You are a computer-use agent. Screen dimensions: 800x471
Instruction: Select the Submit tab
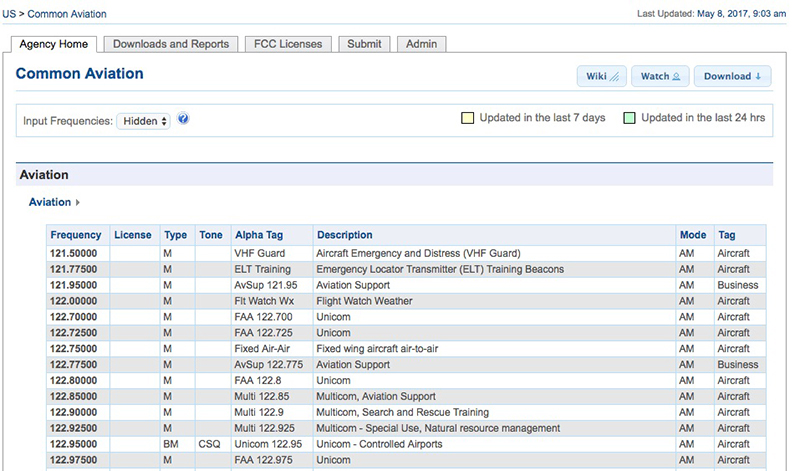coord(364,44)
